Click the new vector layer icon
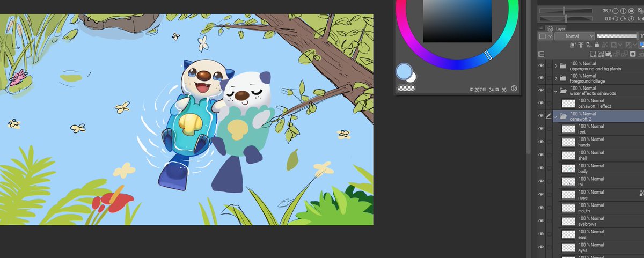644x258 pixels. pyautogui.click(x=601, y=54)
